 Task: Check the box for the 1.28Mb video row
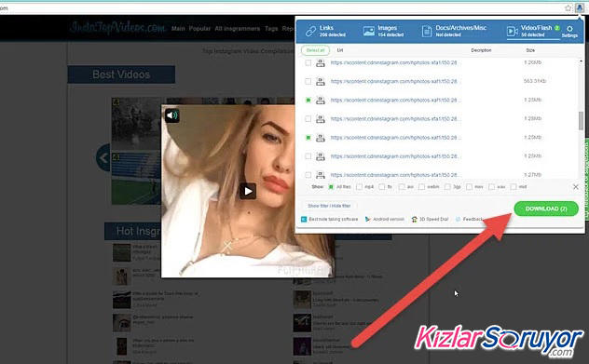[x=308, y=119]
